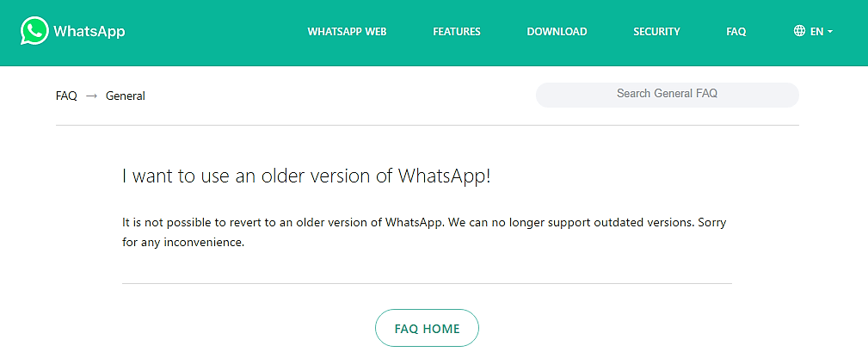Screen dimensions: 868x352
Task: Open FAQ in the header navigation
Action: coord(736,32)
